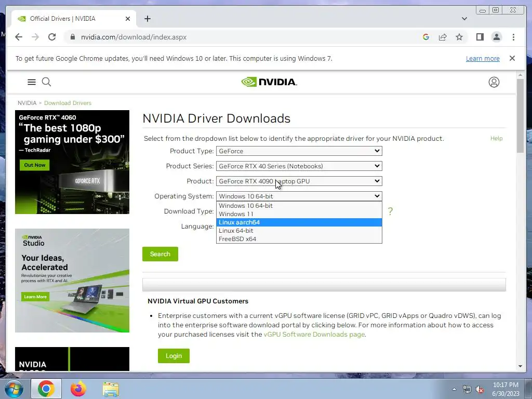Screen dimensions: 532x399
Task: Dismiss the Chrome update notification bar
Action: point(512,58)
